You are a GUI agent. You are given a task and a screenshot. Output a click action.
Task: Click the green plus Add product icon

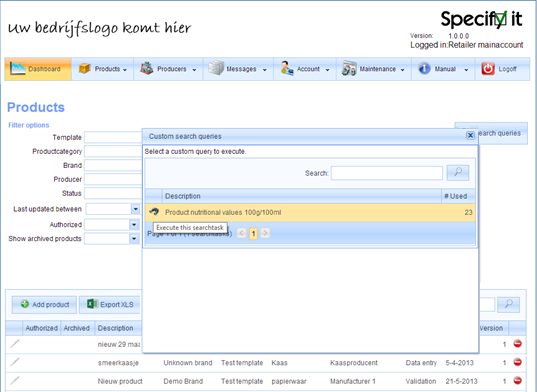pos(25,304)
